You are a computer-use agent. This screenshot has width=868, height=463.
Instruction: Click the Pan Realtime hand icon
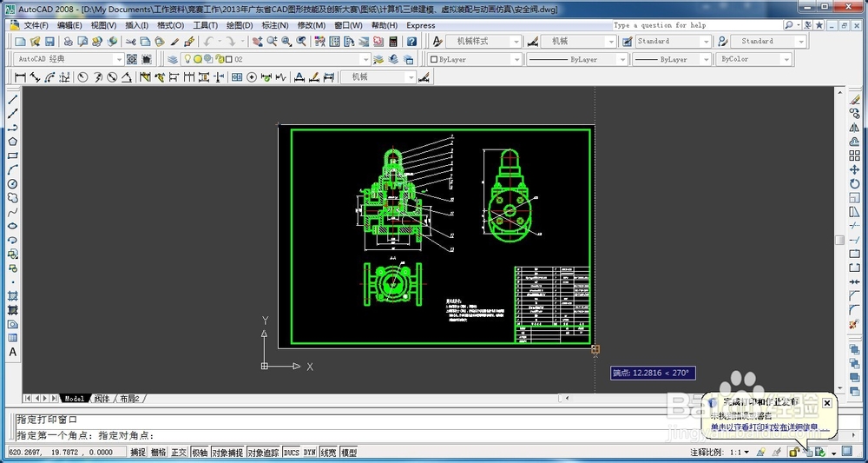258,42
